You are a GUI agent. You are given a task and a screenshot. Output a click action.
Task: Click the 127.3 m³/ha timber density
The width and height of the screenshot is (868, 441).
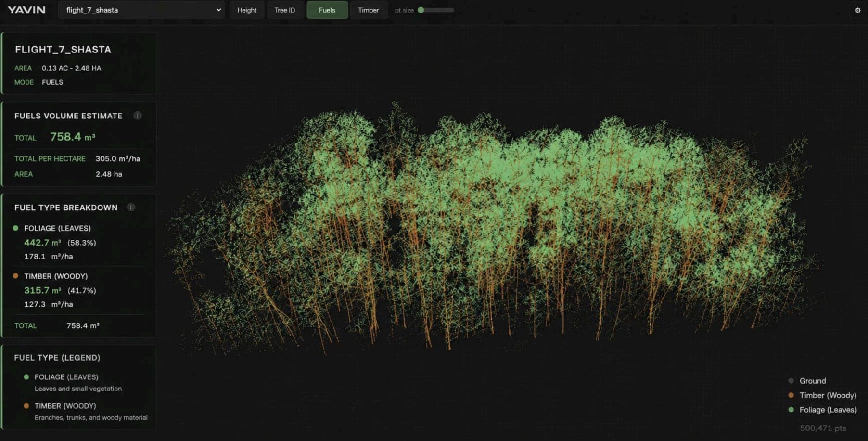pyautogui.click(x=49, y=304)
